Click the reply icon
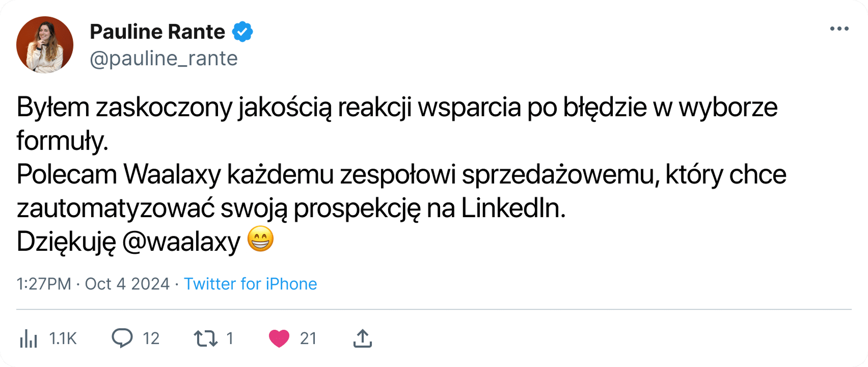Viewport: 868px width, 367px height. [x=122, y=338]
